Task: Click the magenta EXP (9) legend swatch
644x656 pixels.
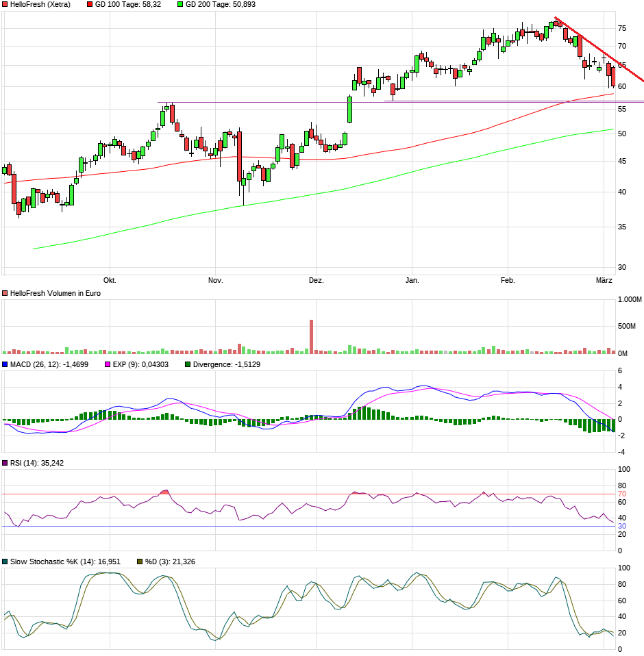Action: coord(108,364)
